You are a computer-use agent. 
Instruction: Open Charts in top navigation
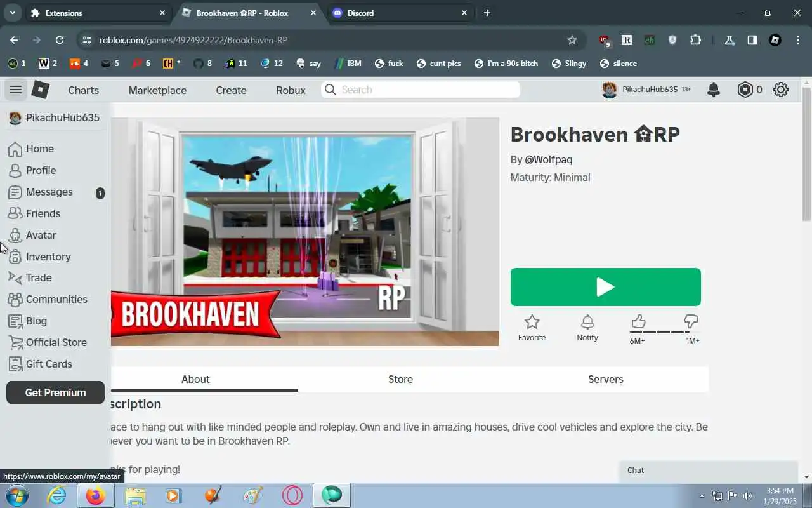[x=84, y=90]
